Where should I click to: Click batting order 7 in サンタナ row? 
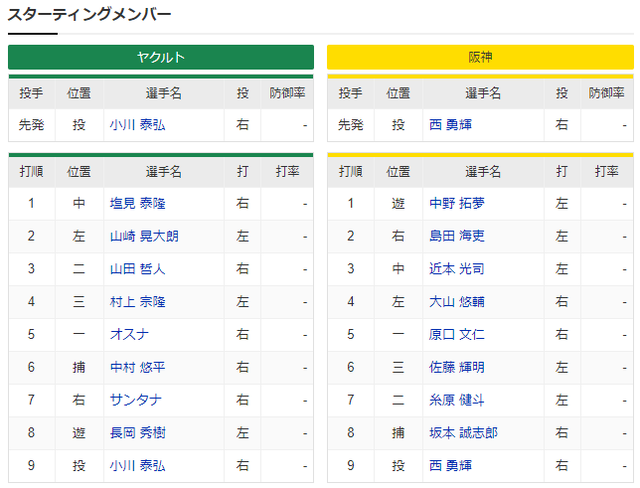click(x=31, y=400)
